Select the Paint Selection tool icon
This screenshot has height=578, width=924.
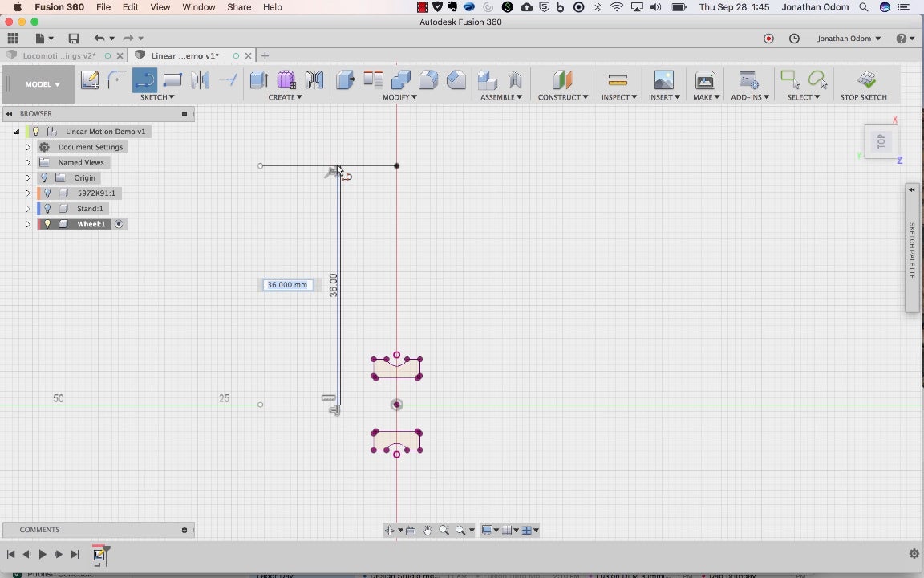pos(818,79)
